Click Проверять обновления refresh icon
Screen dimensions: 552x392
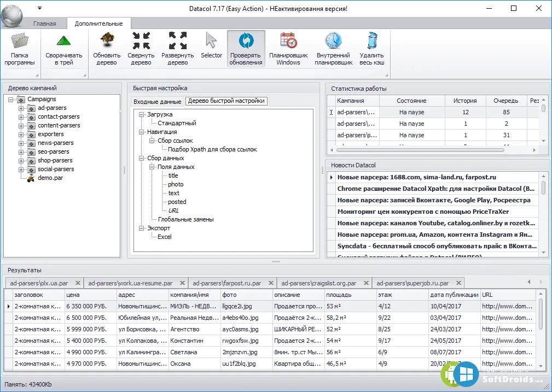(x=246, y=40)
